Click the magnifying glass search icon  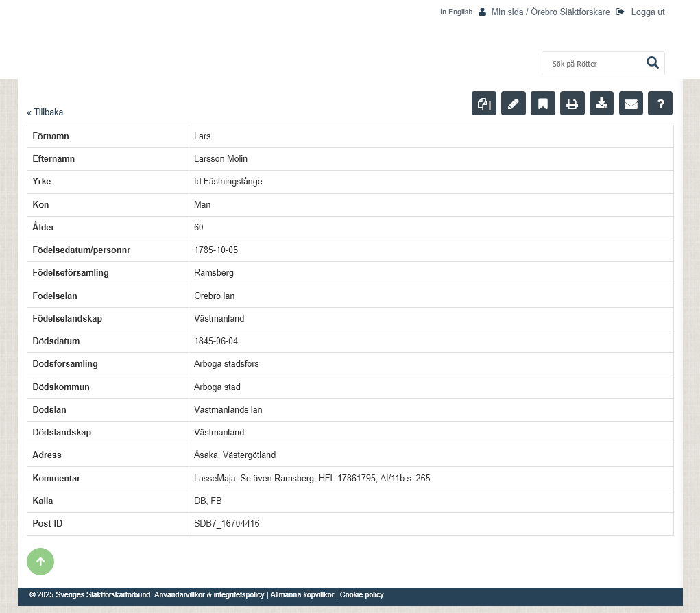tap(652, 63)
